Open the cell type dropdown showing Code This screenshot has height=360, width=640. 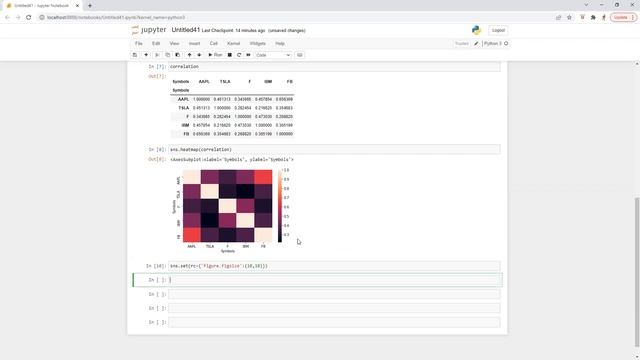(273, 55)
